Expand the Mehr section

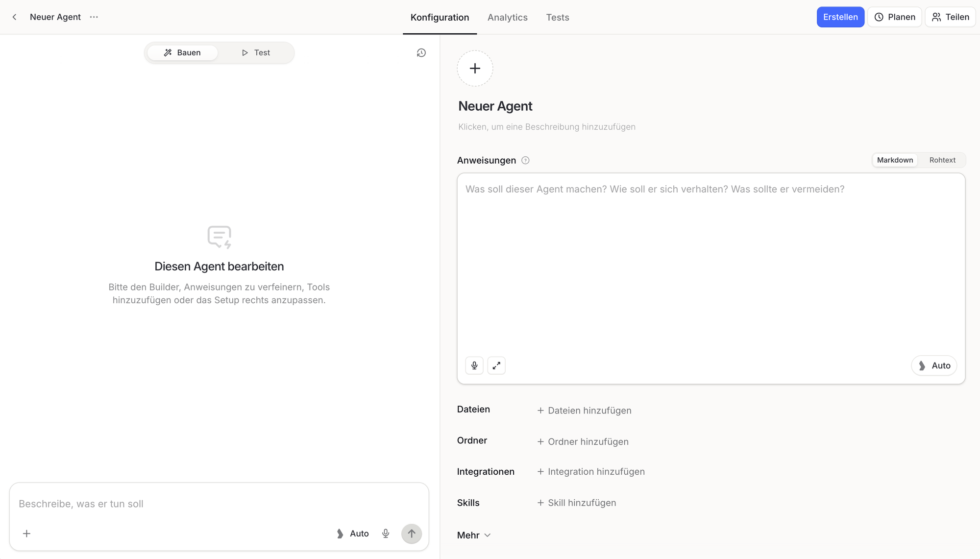coord(474,535)
